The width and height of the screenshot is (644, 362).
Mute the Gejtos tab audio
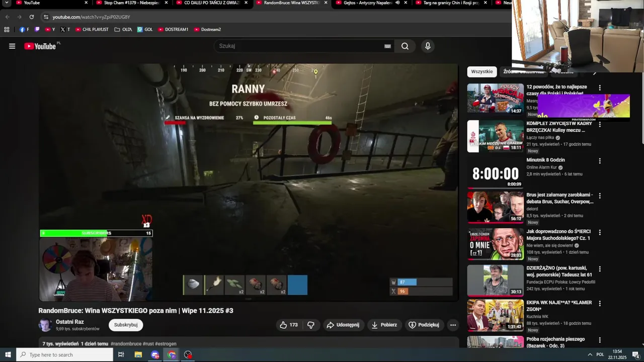coord(397,3)
